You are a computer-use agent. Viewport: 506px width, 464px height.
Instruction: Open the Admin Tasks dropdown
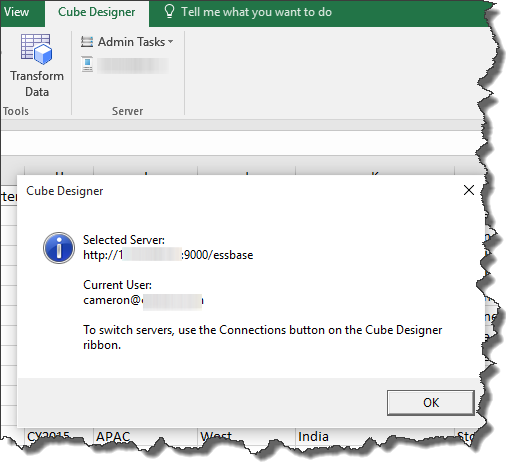(127, 42)
